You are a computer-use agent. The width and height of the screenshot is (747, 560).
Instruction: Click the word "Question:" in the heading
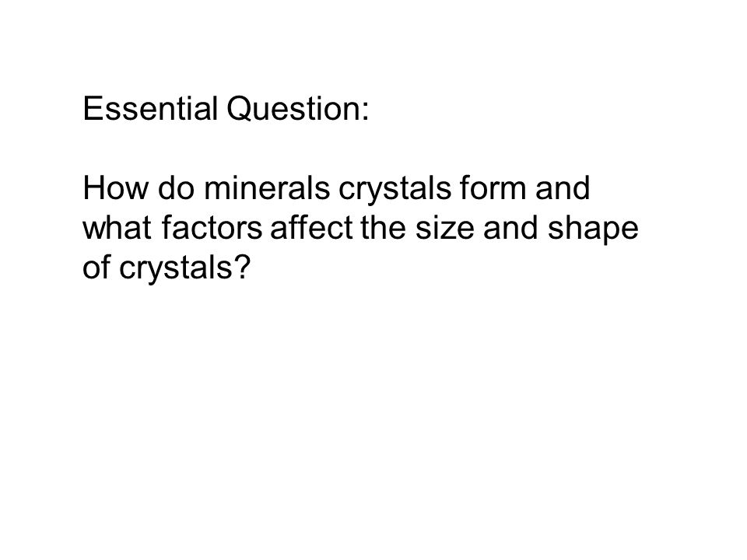click(298, 109)
